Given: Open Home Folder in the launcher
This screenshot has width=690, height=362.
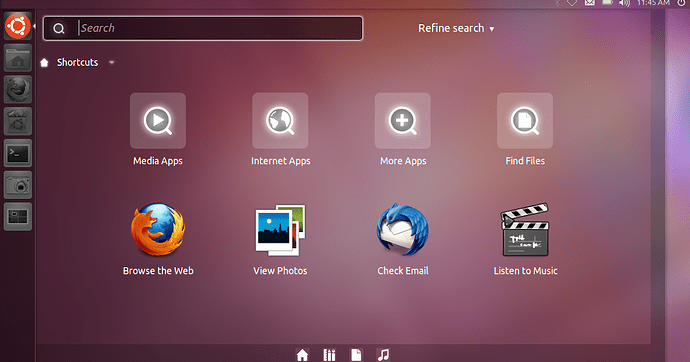Looking at the screenshot, I should point(18,58).
